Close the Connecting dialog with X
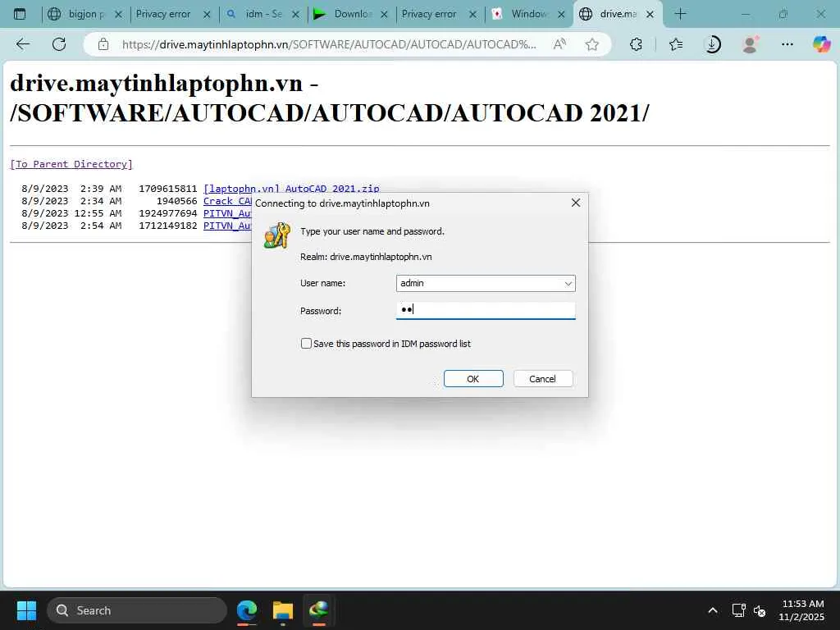Screen dimensions: 840x630 coord(576,203)
